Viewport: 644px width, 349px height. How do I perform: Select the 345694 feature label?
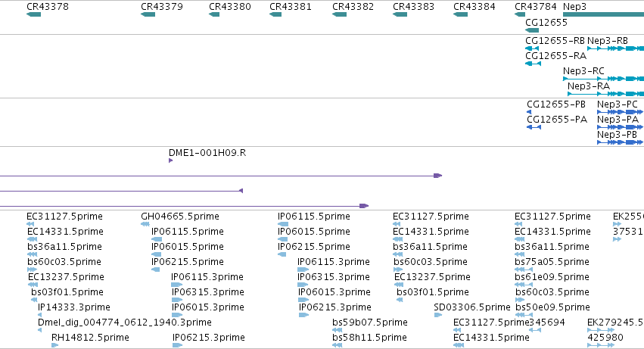547,323
